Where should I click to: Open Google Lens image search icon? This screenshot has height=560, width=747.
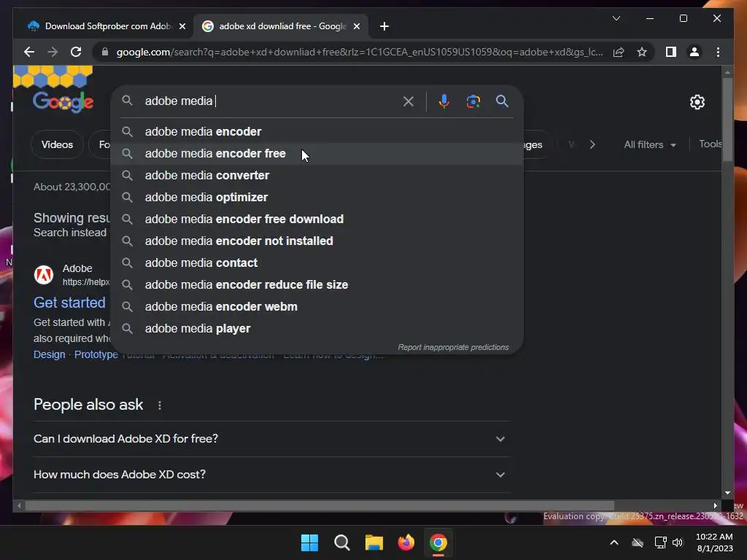click(473, 101)
